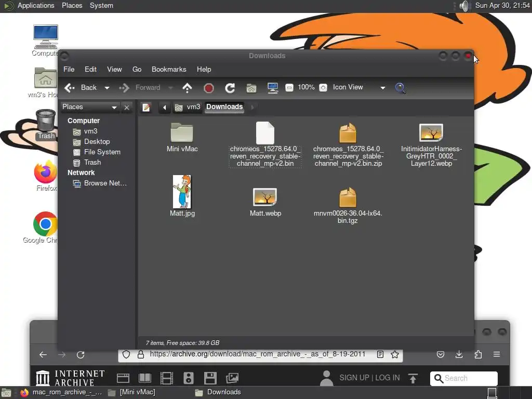Select vm3 in the Places sidebar
The width and height of the screenshot is (532, 399).
[x=85, y=131]
